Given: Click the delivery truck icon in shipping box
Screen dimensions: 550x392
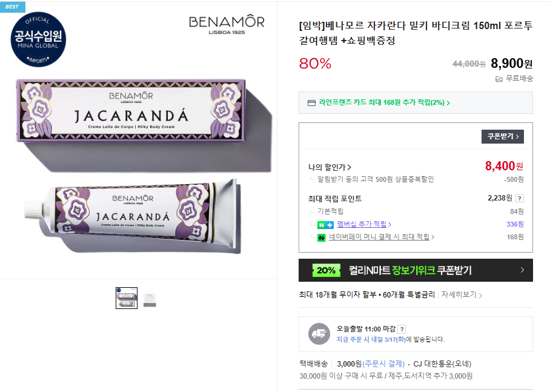Looking at the screenshot, I should point(319,334).
